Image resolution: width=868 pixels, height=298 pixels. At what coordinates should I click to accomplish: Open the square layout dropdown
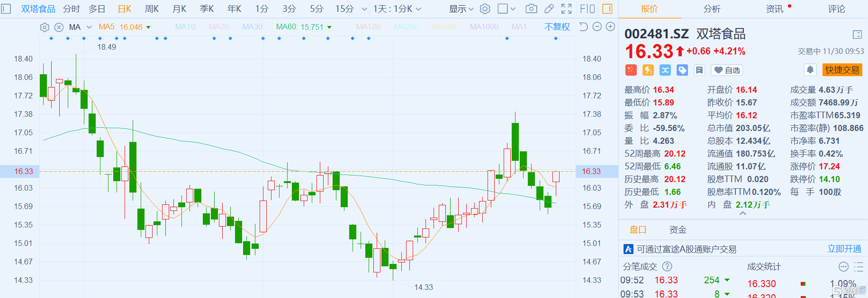(x=506, y=9)
